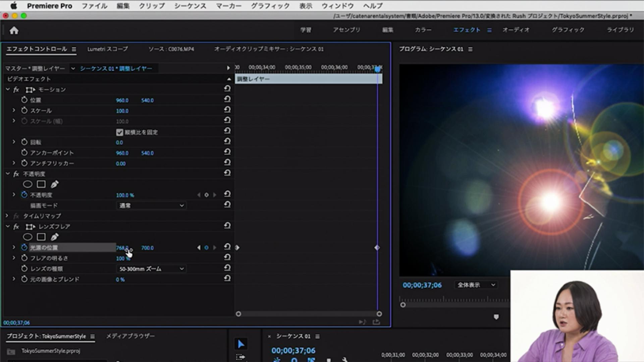Viewport: 644px width, 362px height.
Task: Switch to the カラー workspace
Action: (x=423, y=30)
